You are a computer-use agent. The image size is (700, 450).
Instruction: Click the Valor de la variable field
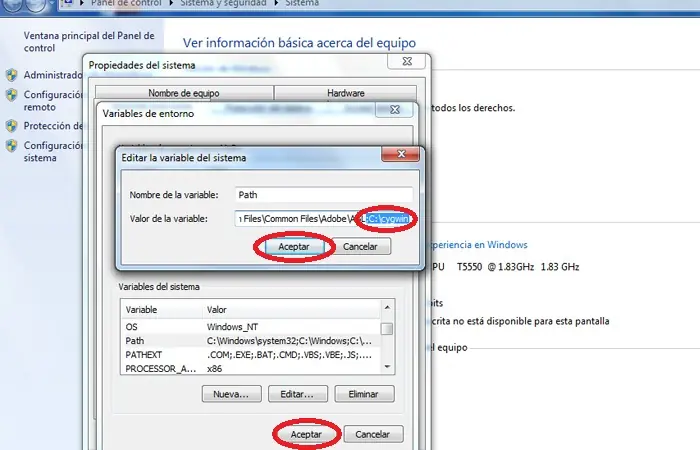coord(324,219)
